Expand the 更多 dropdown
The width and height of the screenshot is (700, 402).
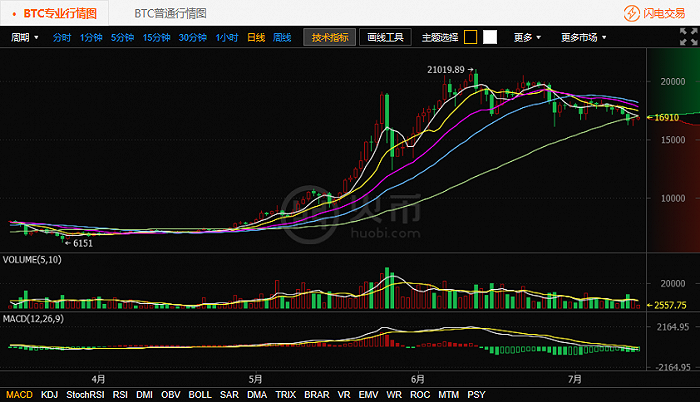click(527, 38)
